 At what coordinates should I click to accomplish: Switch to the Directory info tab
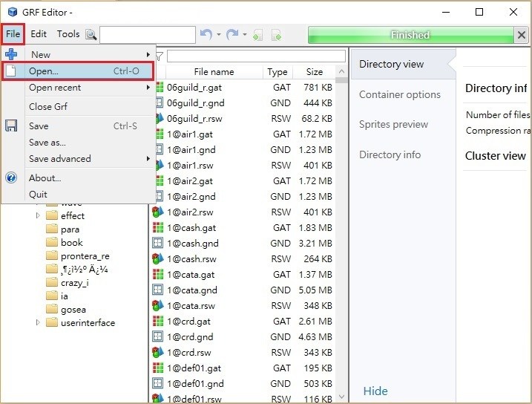[x=390, y=154]
